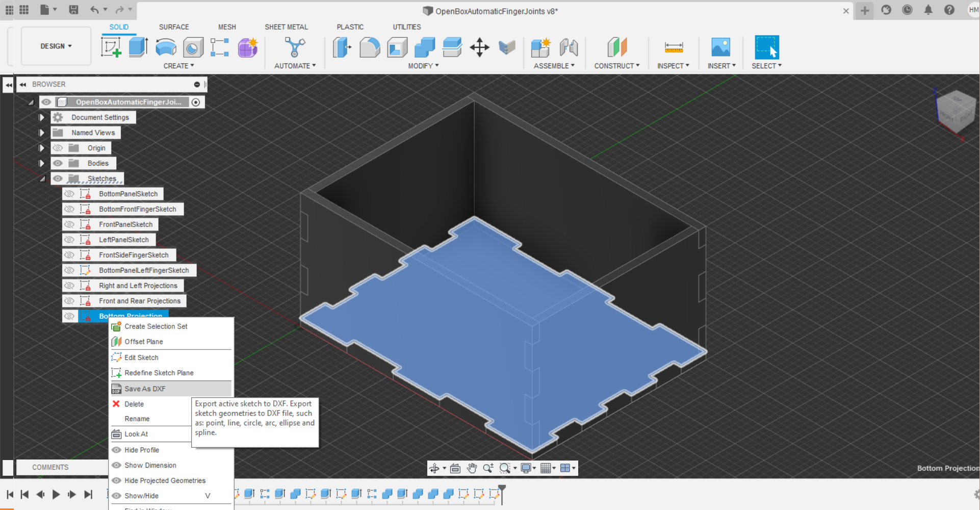
Task: Play the timeline
Action: 56,494
